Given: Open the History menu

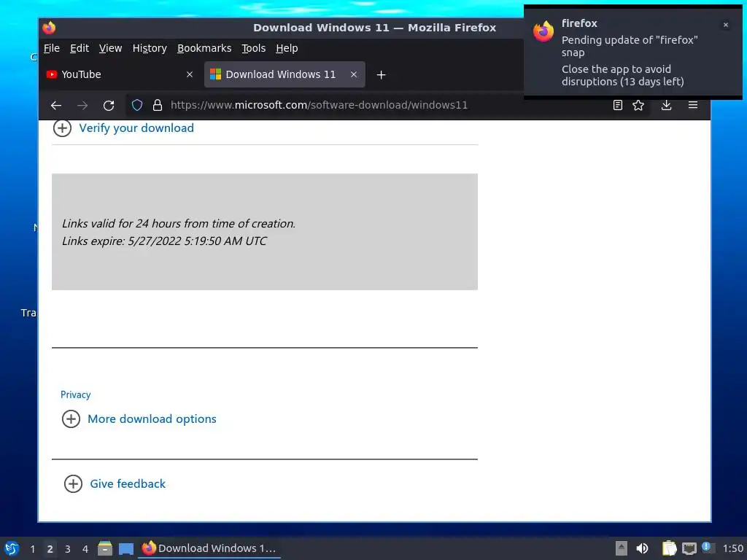Looking at the screenshot, I should tap(150, 48).
